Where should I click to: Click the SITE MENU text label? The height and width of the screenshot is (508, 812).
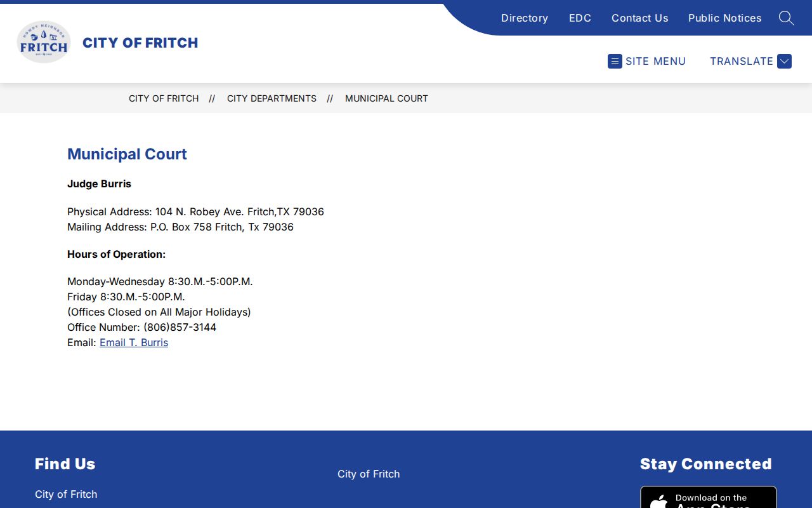click(x=655, y=61)
